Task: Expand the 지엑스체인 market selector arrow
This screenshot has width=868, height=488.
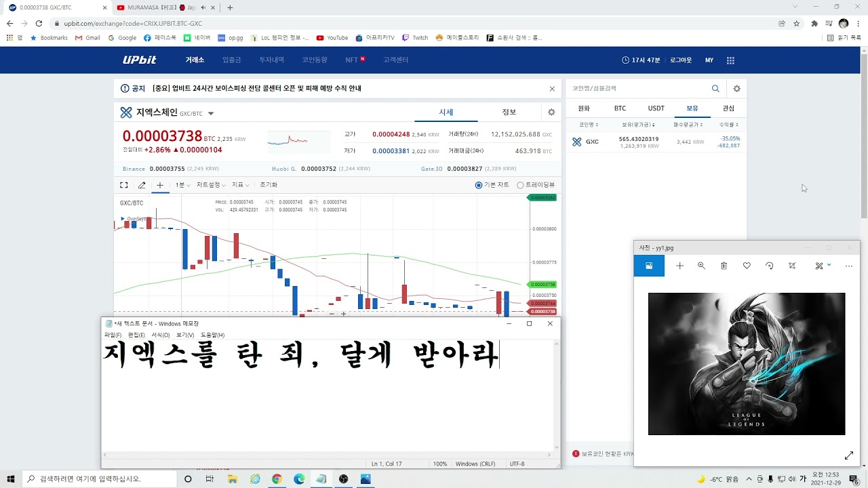Action: click(x=211, y=114)
